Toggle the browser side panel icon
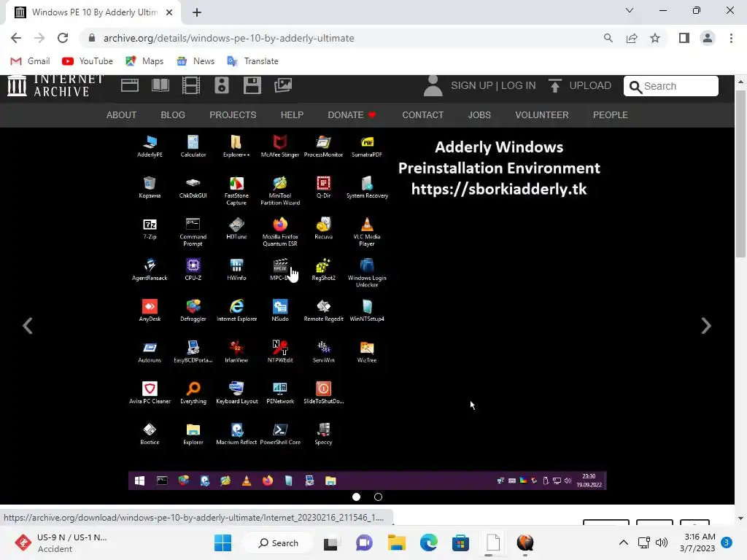 684,38
